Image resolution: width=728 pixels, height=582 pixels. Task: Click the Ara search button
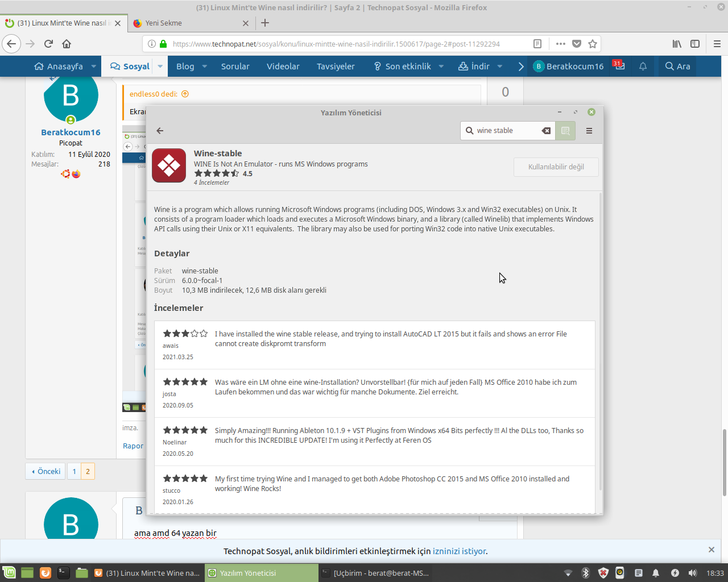(x=678, y=66)
